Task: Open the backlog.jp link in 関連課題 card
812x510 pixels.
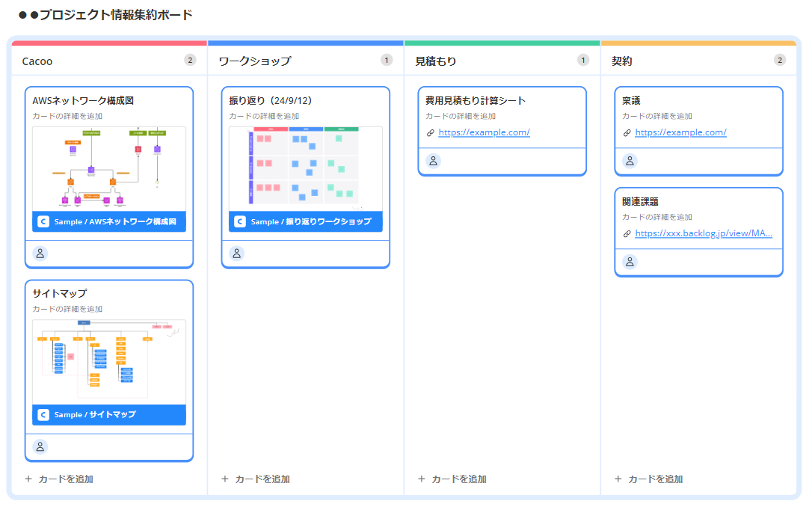Action: pos(703,233)
